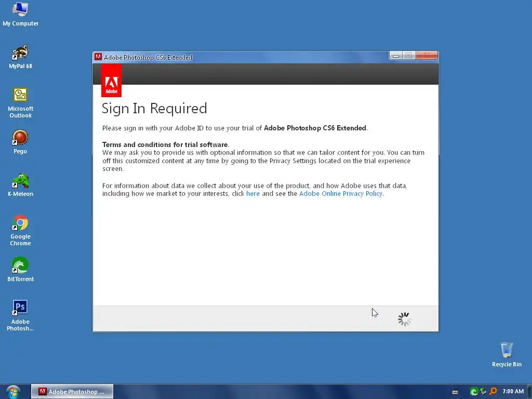Minimize the Adobe Photoshop CS6 Extended window
Image resolution: width=532 pixels, height=399 pixels.
click(x=395, y=56)
